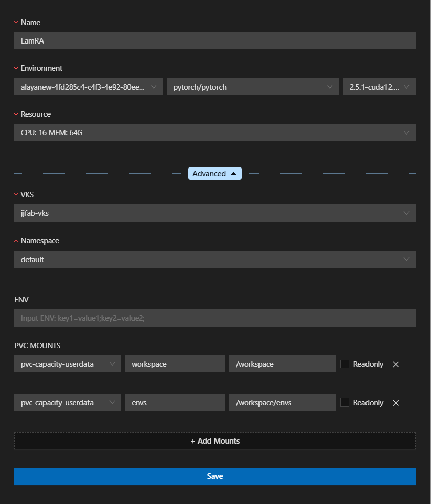This screenshot has width=431, height=504.
Task: Open PVC selector for the workspace mount
Action: (x=68, y=364)
